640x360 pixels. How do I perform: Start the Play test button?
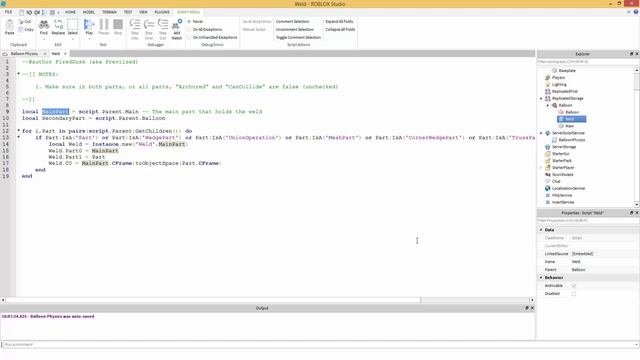click(89, 24)
